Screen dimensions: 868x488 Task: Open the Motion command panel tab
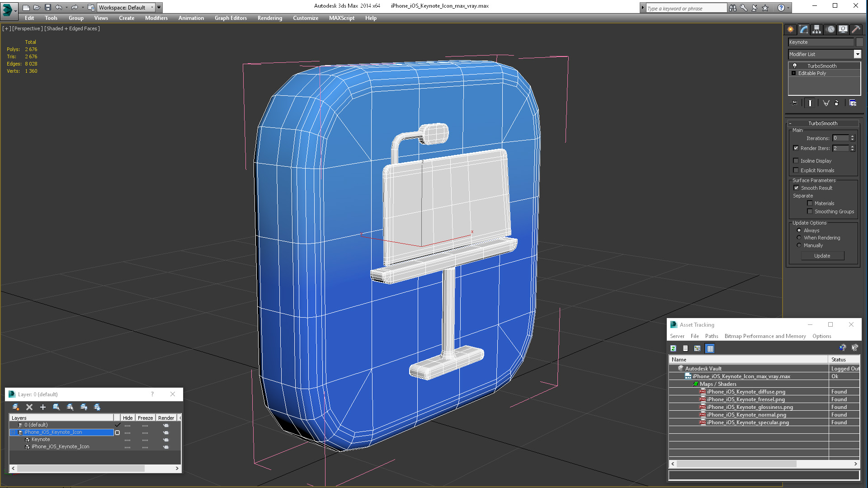[x=830, y=29]
